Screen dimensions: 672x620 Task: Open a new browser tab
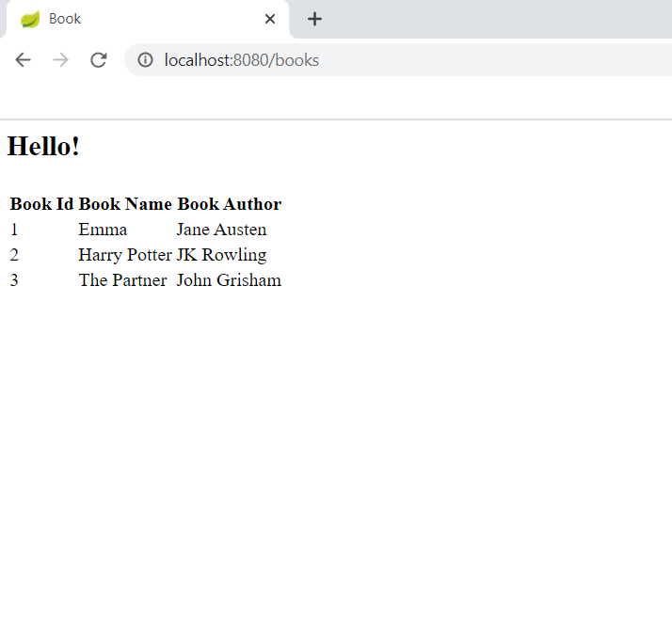(x=315, y=19)
